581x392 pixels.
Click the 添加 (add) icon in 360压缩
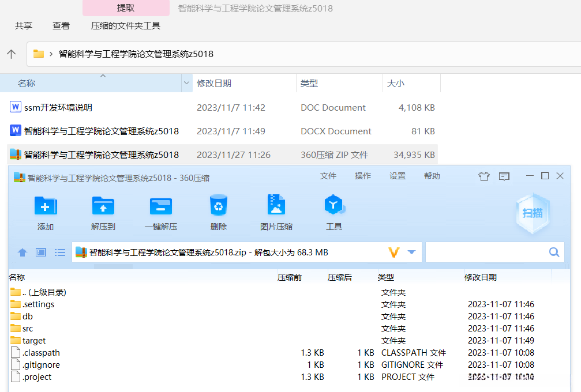(x=46, y=206)
